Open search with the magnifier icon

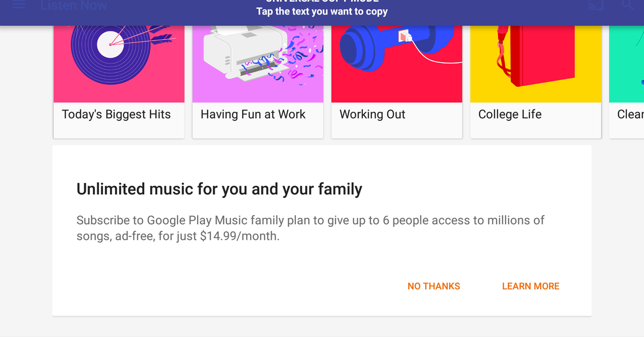pyautogui.click(x=627, y=4)
